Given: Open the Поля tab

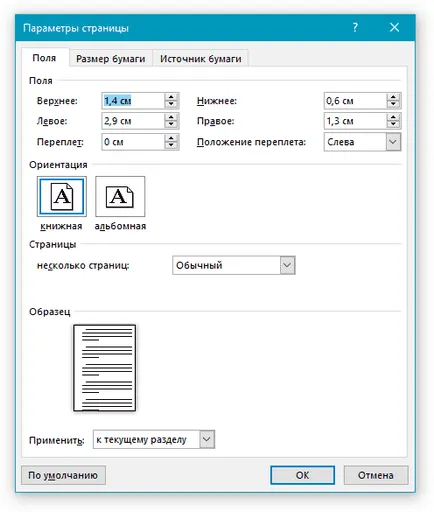Looking at the screenshot, I should [44, 58].
